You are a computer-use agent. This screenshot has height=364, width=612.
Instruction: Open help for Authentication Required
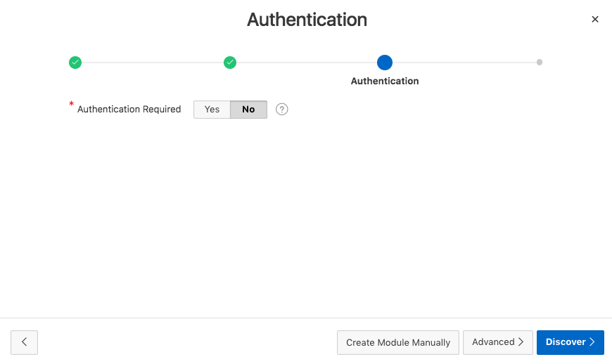pos(282,110)
